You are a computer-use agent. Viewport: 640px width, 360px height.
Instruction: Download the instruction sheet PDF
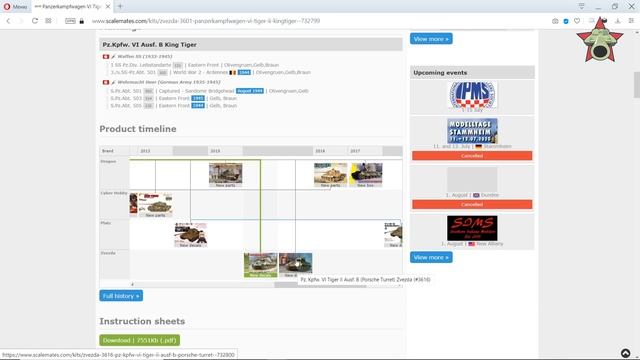click(140, 340)
